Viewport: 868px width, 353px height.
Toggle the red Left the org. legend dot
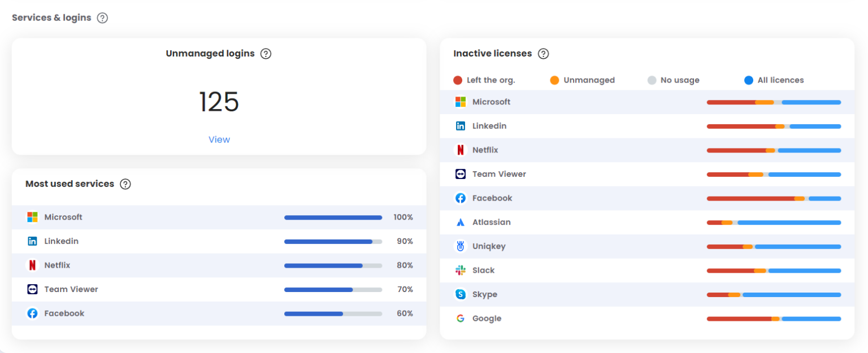click(x=458, y=80)
